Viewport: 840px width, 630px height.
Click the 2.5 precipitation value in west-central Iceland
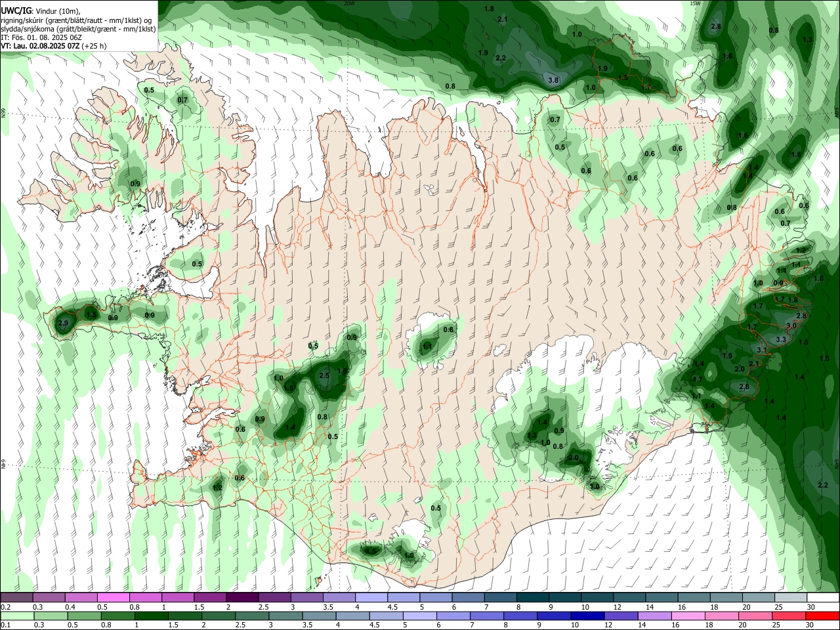tap(324, 375)
